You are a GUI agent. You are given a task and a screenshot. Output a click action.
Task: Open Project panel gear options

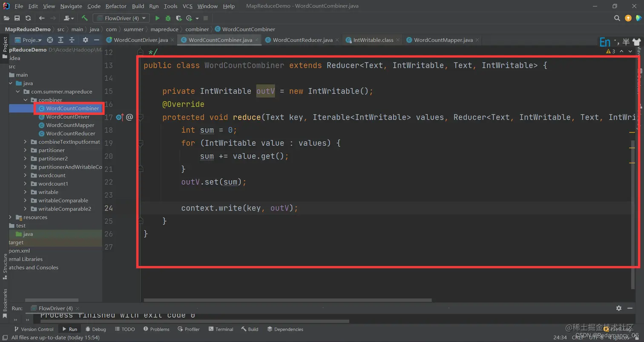(x=85, y=40)
